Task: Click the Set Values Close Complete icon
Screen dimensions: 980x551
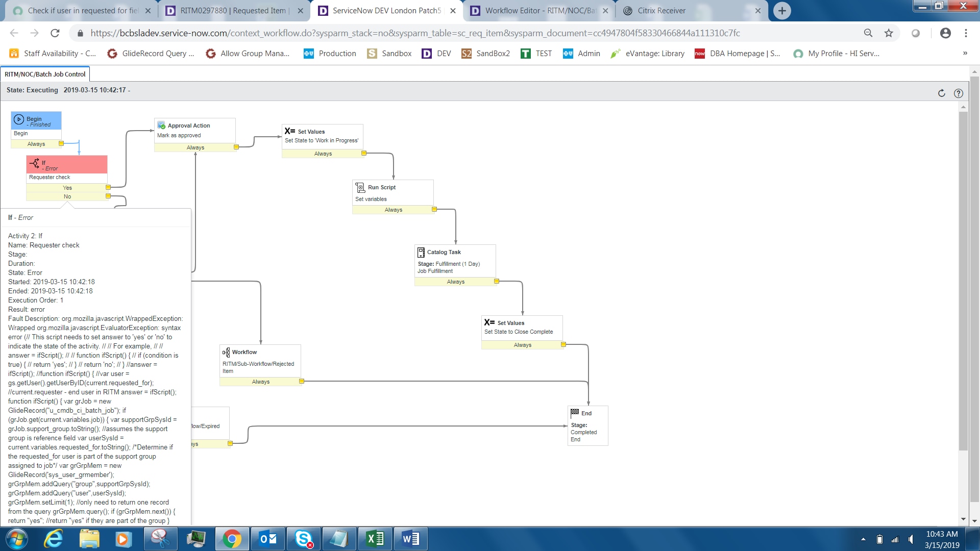Action: coord(489,322)
